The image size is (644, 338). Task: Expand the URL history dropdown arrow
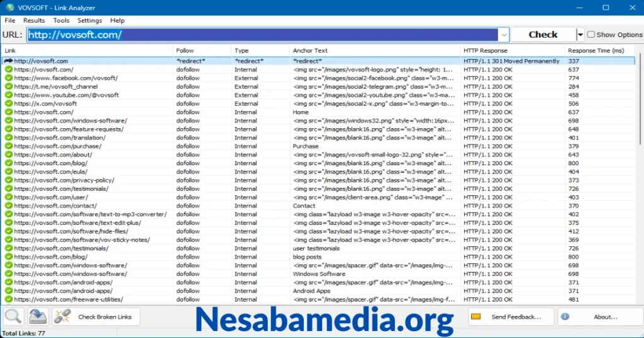(504, 35)
